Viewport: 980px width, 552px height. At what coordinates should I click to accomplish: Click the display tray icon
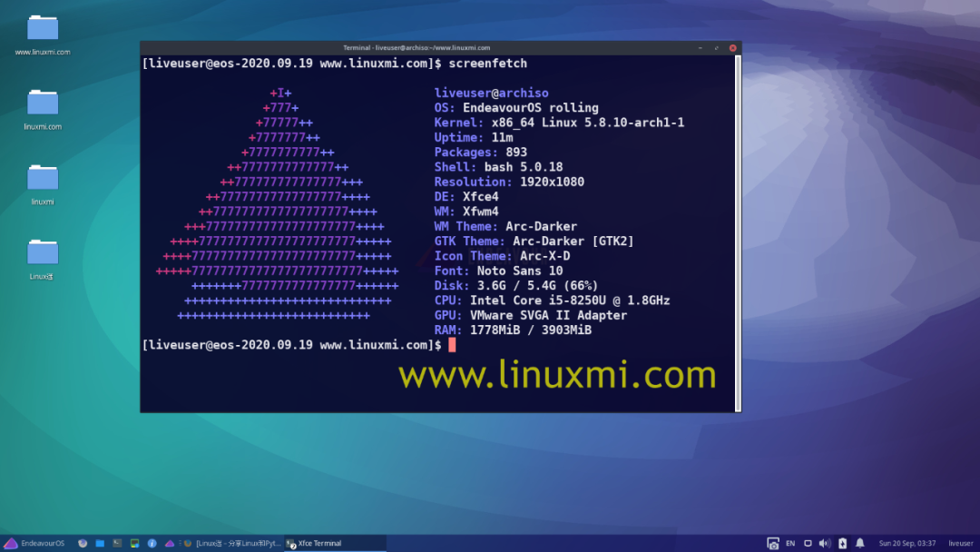point(808,543)
